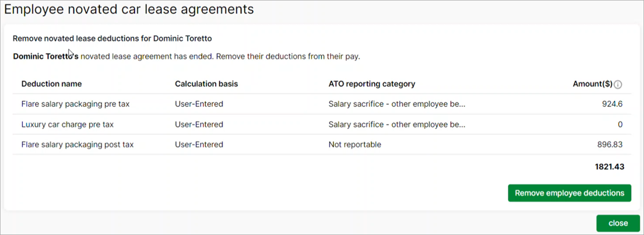This screenshot has height=235, width=644.
Task: Select the Flare salary packaging pre tax row
Action: pos(75,104)
